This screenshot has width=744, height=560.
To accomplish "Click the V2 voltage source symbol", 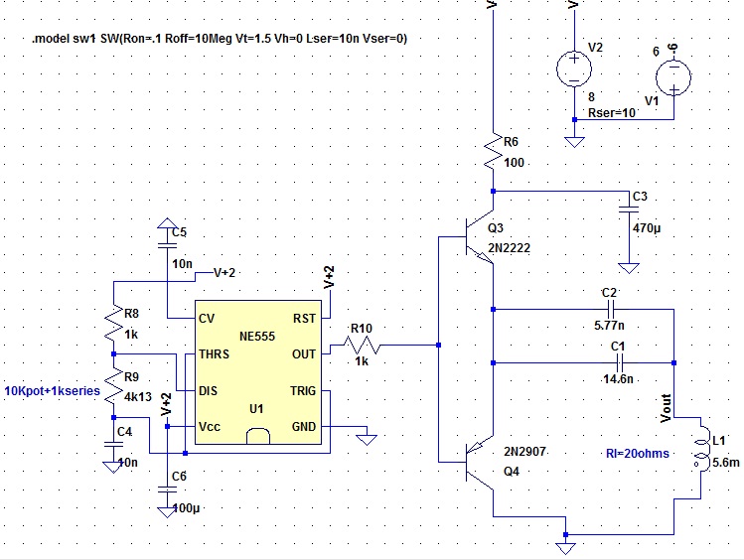I will coord(574,70).
